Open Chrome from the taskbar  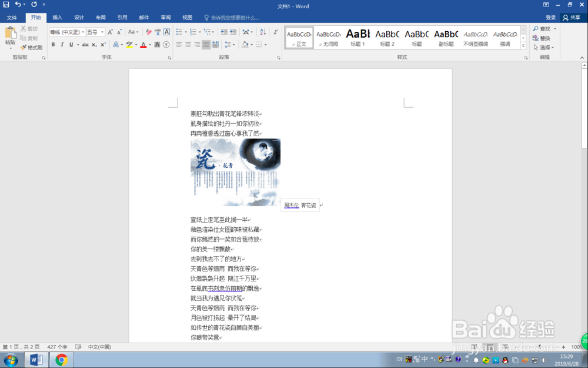pyautogui.click(x=61, y=360)
